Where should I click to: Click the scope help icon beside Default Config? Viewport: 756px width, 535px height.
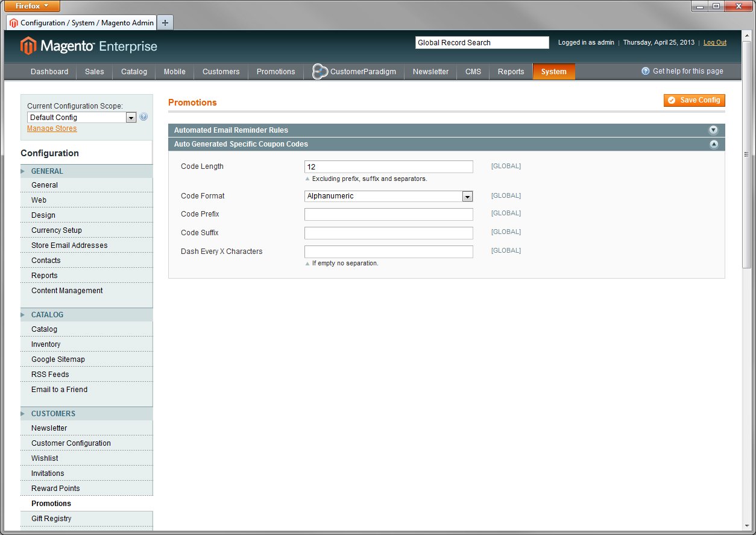(x=143, y=117)
